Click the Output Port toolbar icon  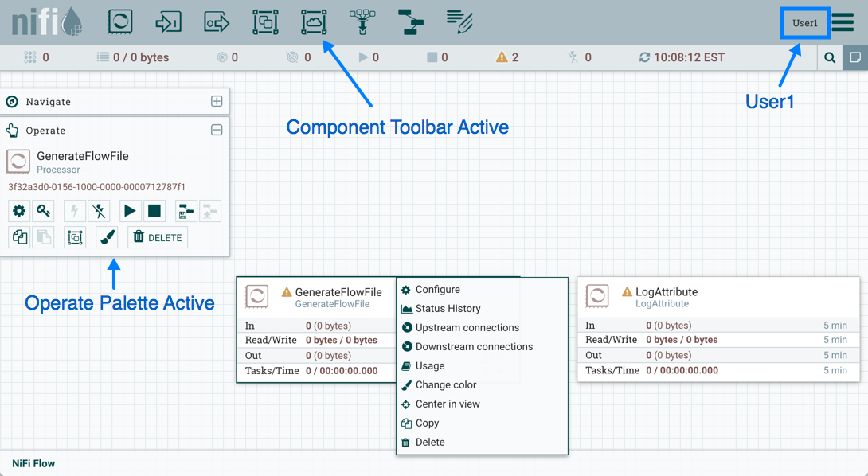click(x=217, y=22)
